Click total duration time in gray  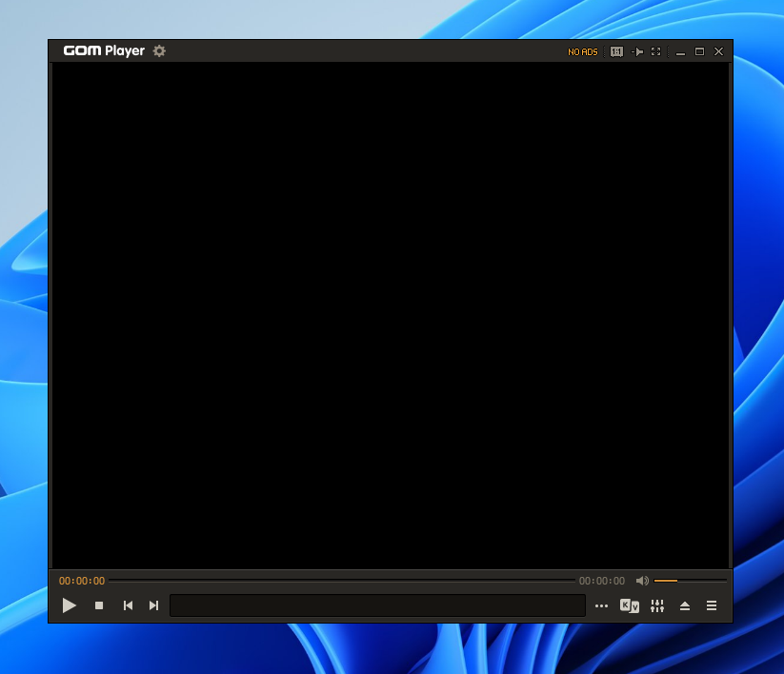pyautogui.click(x=602, y=581)
